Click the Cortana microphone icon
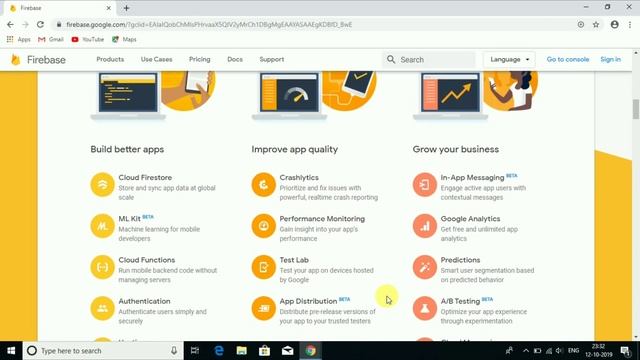 [x=174, y=351]
